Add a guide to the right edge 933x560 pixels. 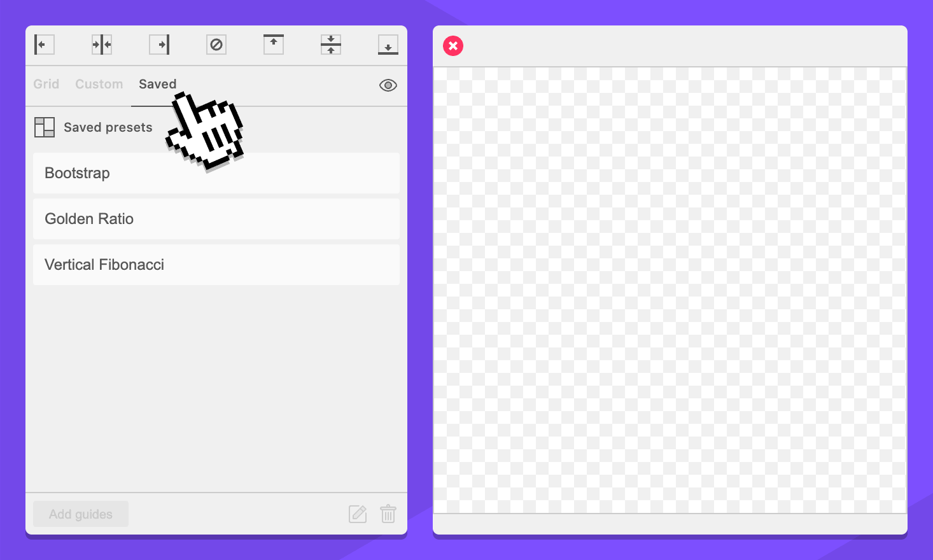(159, 45)
